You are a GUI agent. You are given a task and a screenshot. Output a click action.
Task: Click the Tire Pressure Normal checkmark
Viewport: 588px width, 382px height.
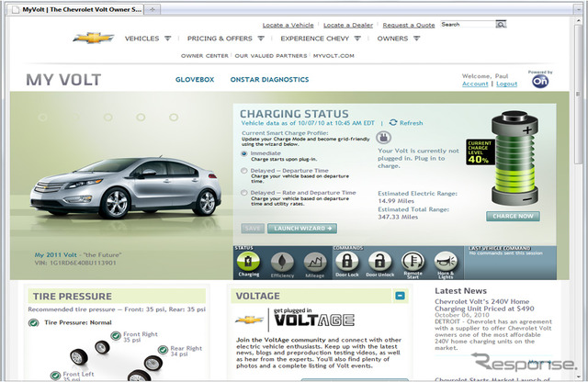(x=34, y=322)
